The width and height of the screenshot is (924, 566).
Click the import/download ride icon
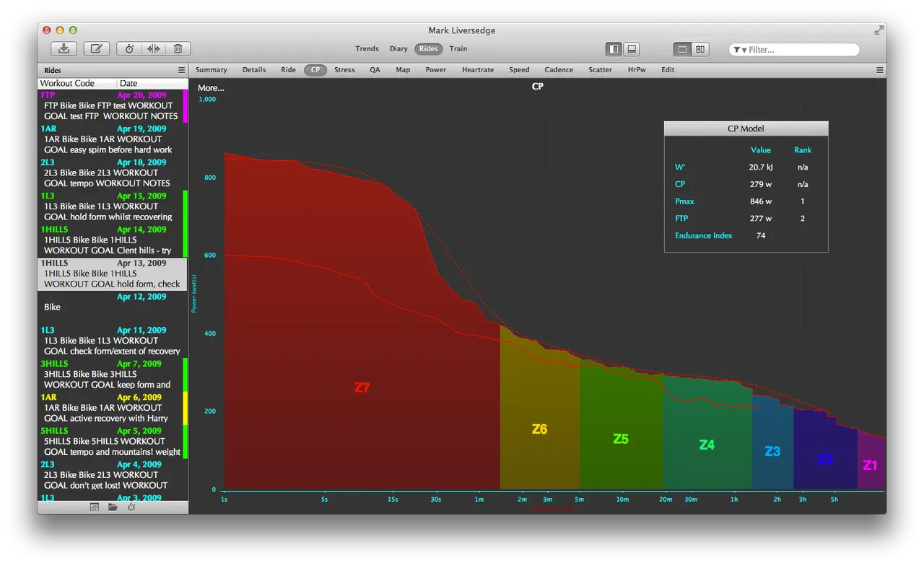(64, 49)
